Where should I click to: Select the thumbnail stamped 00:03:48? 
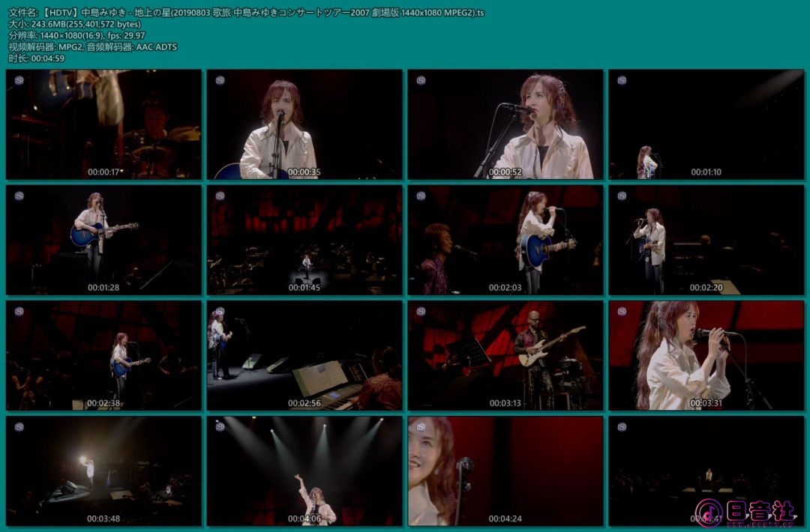point(103,471)
